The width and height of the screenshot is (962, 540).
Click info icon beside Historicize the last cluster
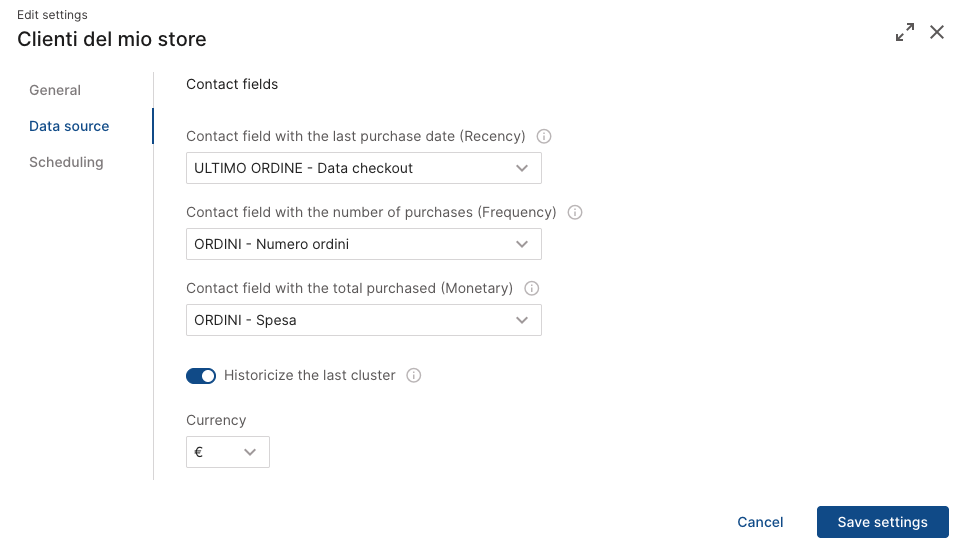point(414,376)
